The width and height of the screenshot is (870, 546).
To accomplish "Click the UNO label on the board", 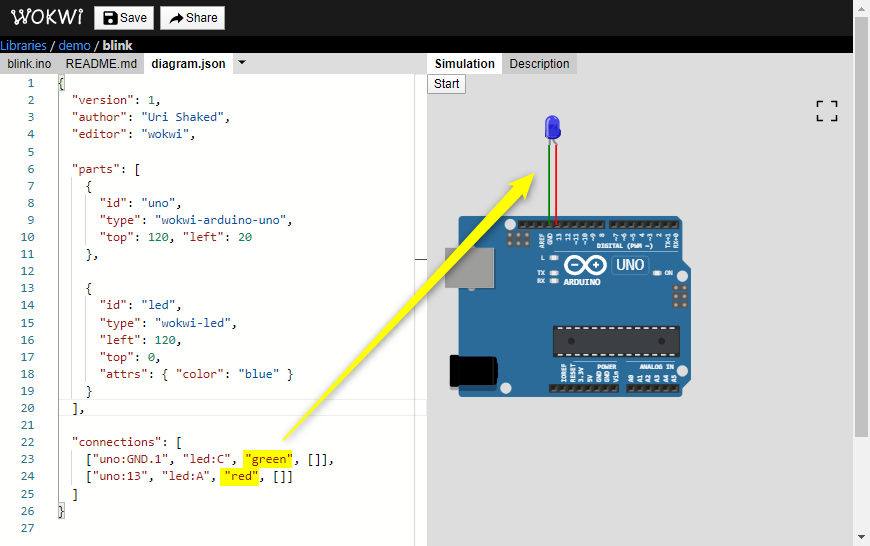I will 630,265.
